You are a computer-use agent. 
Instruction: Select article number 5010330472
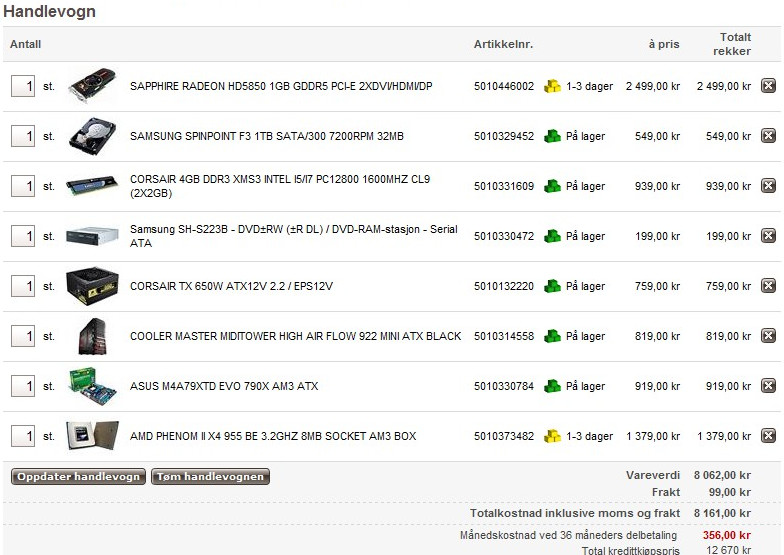tap(504, 236)
